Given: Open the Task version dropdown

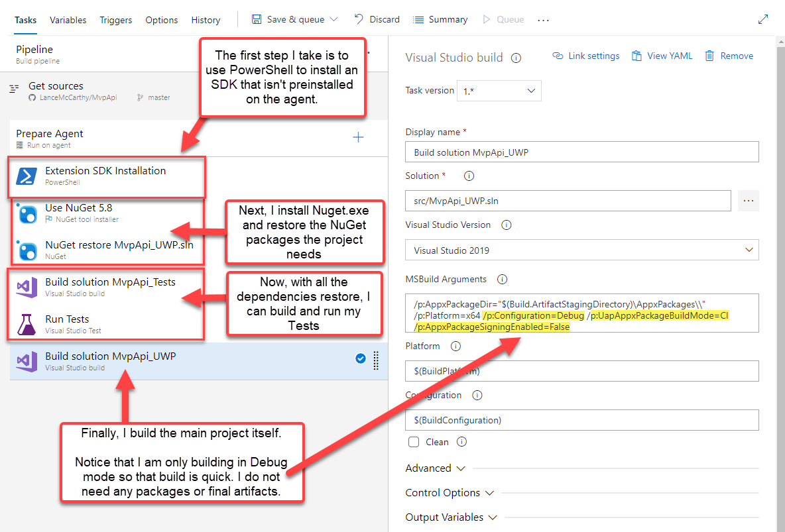Looking at the screenshot, I should point(499,90).
